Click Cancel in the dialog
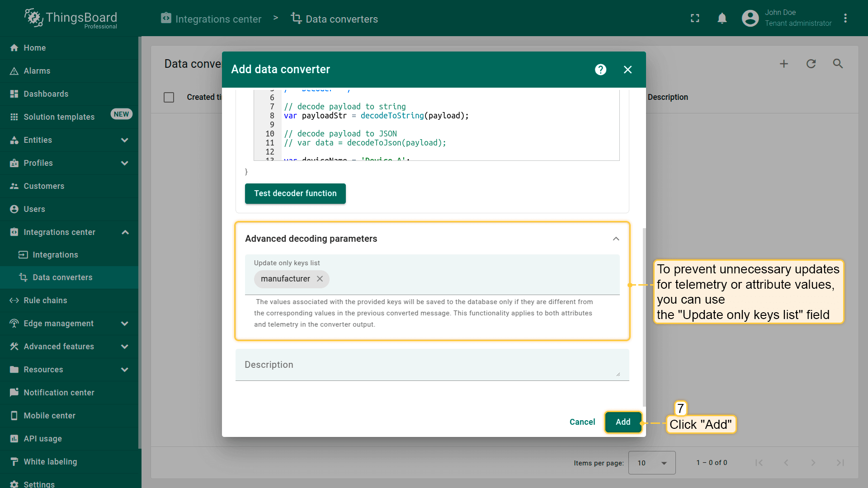 (582, 422)
